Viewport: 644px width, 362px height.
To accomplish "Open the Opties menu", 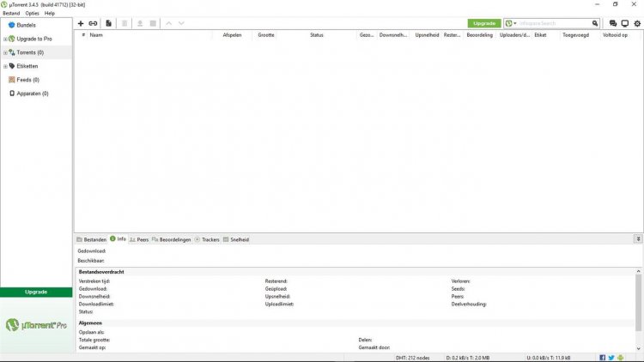I will click(x=32, y=14).
